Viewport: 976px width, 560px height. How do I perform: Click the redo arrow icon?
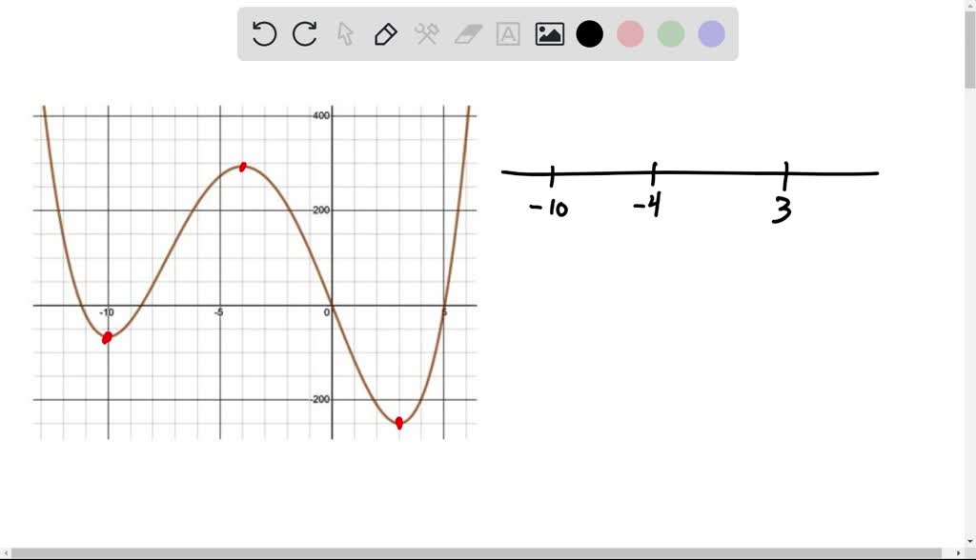304,33
